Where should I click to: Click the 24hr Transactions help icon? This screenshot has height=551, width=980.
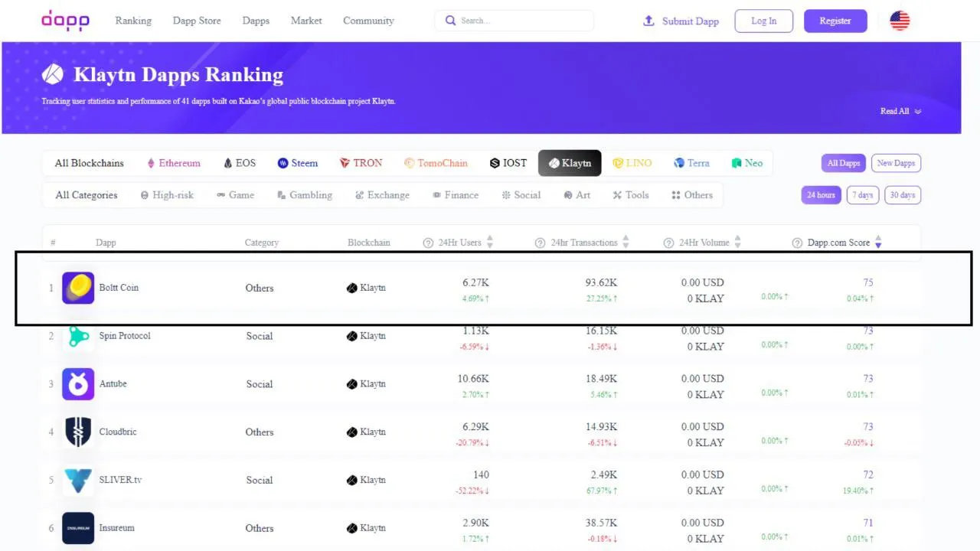(x=540, y=243)
